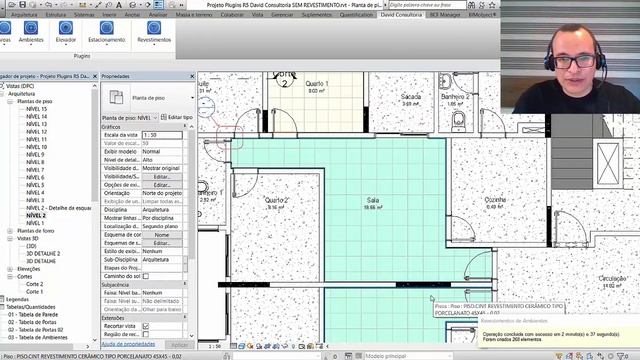Click the Editar button for Esquemas de s...
640x360 pixels.
pyautogui.click(x=162, y=243)
